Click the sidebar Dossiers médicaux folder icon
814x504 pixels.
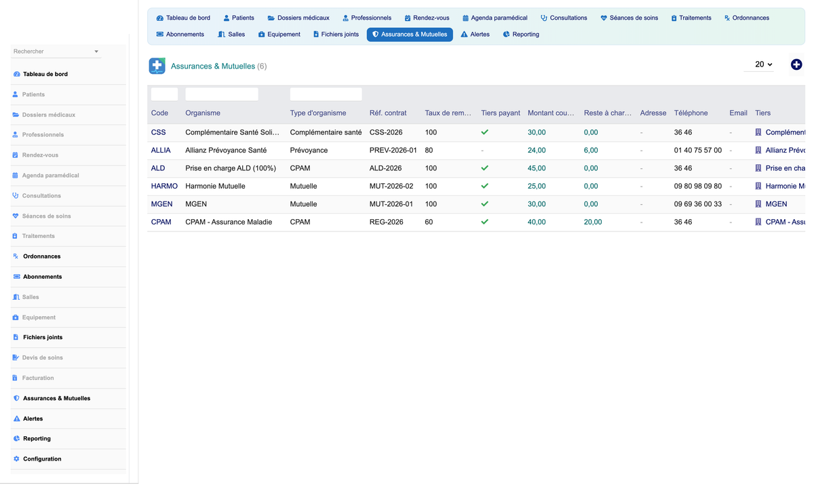(16, 115)
